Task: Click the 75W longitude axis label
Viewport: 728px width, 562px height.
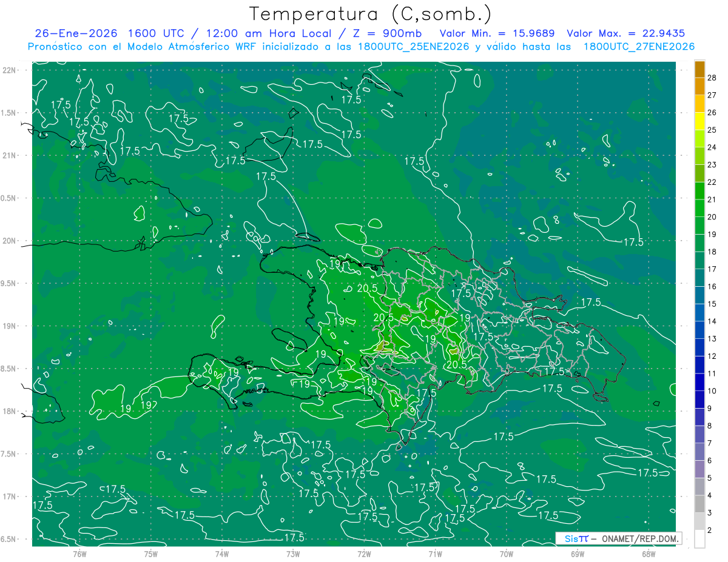Action: [x=150, y=554]
